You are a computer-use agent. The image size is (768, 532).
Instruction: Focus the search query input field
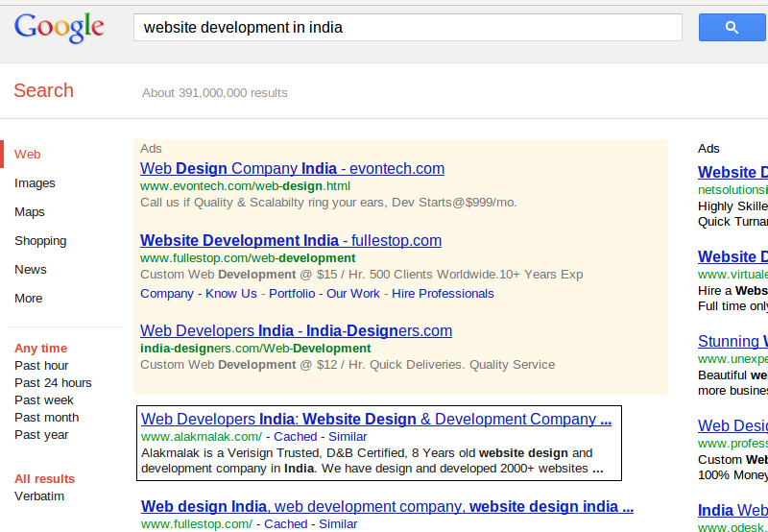click(407, 28)
